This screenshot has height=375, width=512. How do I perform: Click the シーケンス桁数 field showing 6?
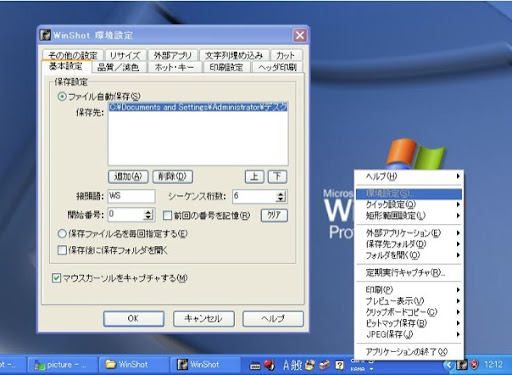point(254,196)
